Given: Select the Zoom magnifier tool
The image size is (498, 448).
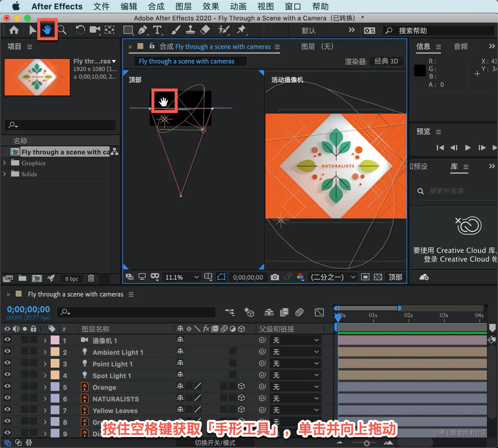Looking at the screenshot, I should pos(62,30).
